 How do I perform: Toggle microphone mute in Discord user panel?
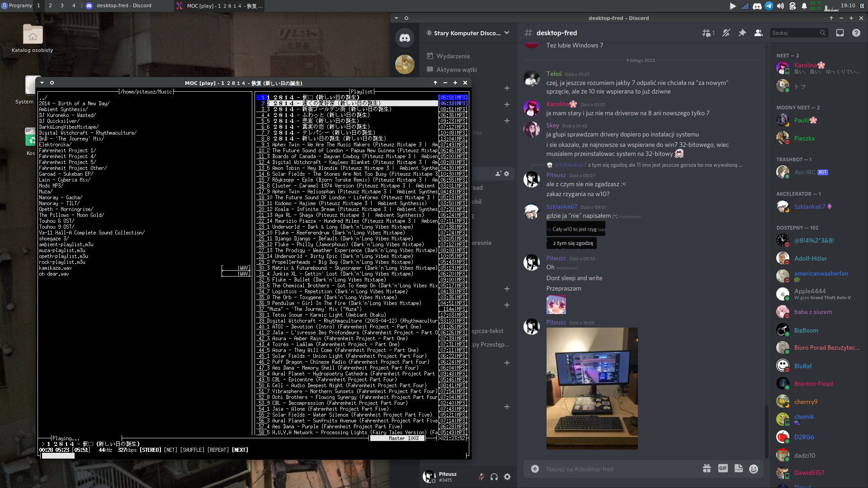pyautogui.click(x=481, y=477)
